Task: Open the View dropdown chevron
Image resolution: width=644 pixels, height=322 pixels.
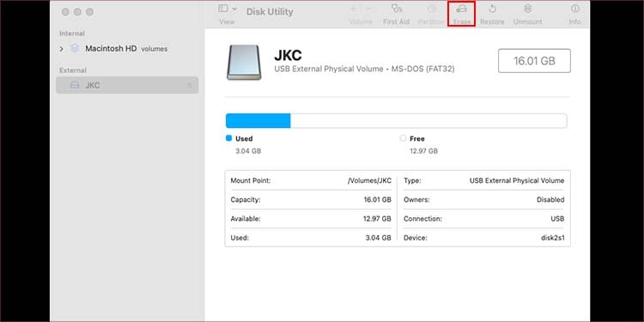Action: [234, 9]
